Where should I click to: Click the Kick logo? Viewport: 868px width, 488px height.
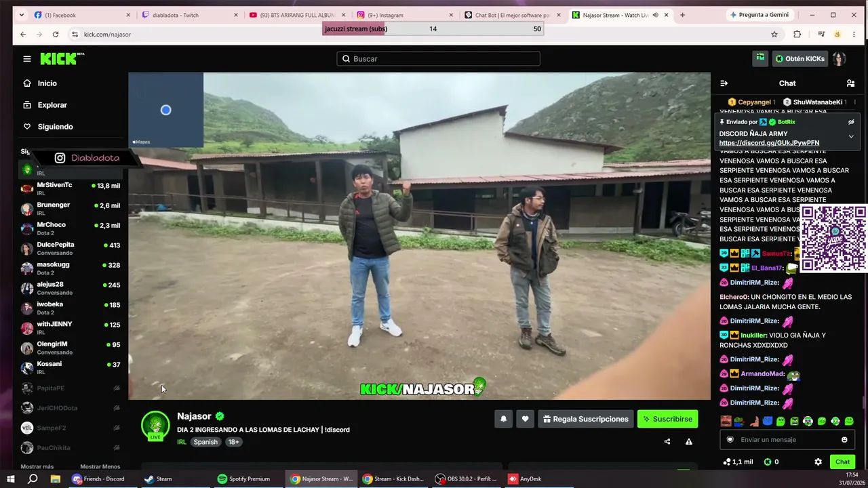click(x=62, y=59)
